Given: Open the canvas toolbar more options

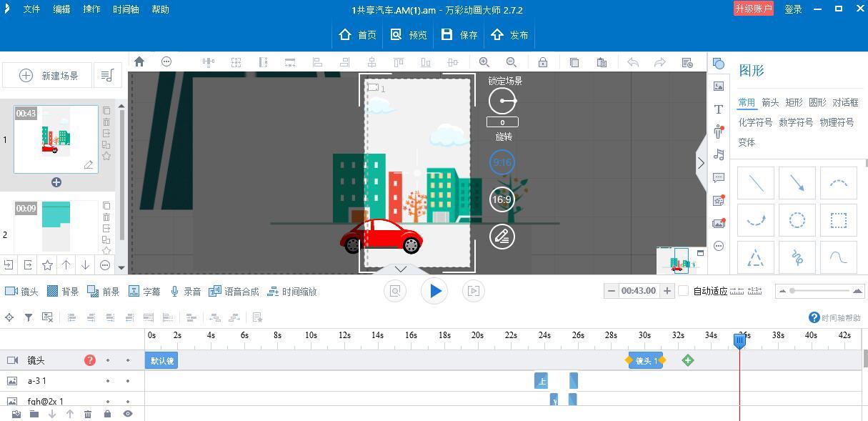Looking at the screenshot, I should 166,62.
